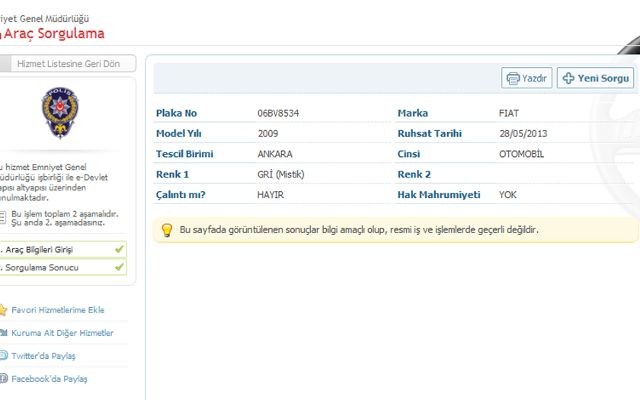Click the Yazdır print button
The width and height of the screenshot is (640, 400).
(526, 78)
